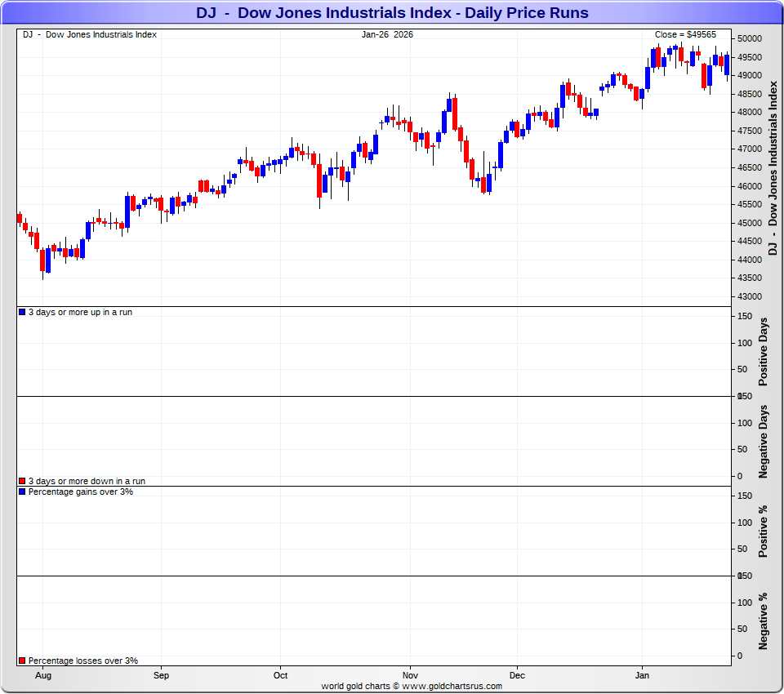Click the 'Positive %' axis title

(x=763, y=532)
